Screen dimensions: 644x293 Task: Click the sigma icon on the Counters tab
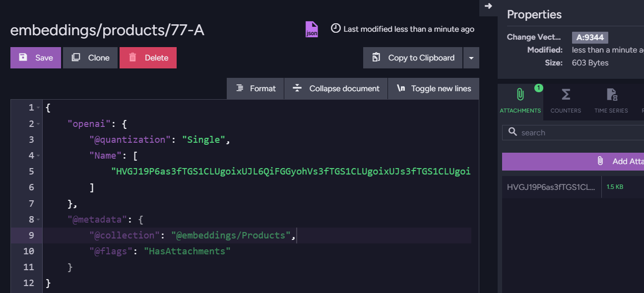click(x=566, y=94)
